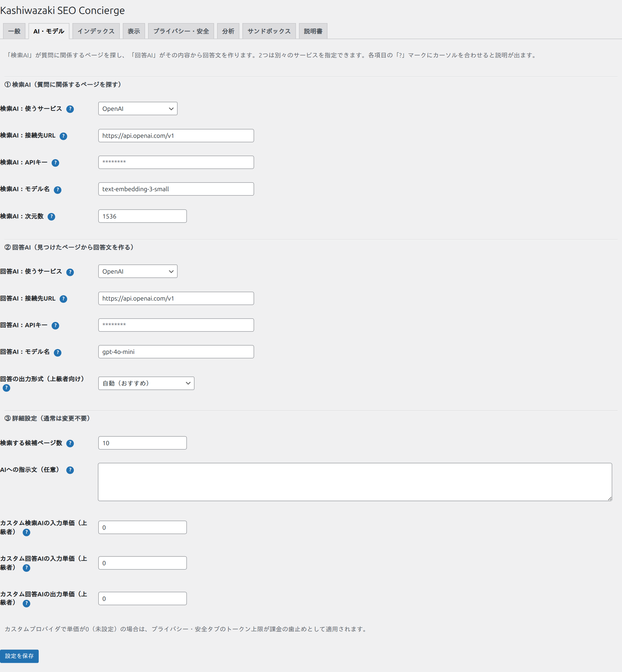The height and width of the screenshot is (672, 622).
Task: Click help icon under 回答の出力形式 label
Action: [x=7, y=388]
